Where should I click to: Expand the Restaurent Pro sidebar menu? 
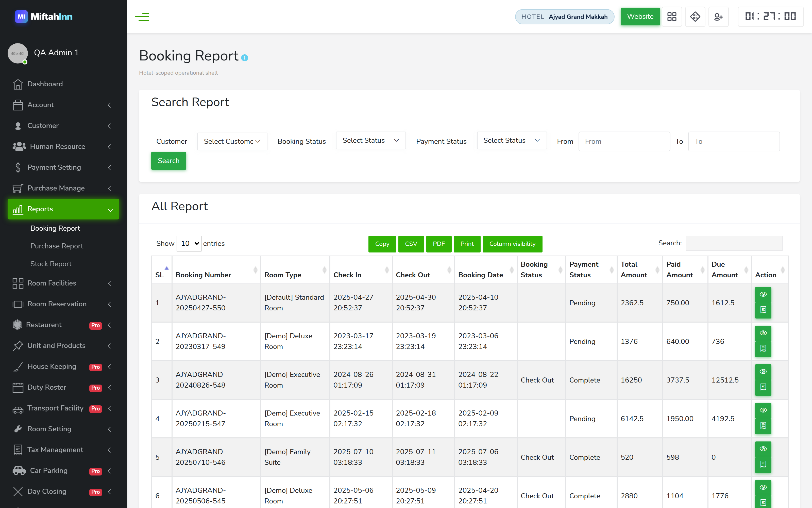(x=63, y=325)
